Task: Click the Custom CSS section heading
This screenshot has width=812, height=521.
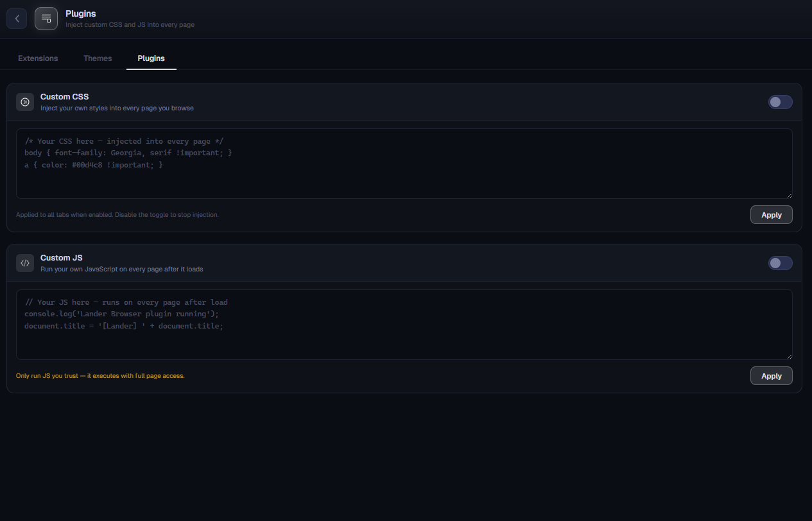Action: point(64,97)
